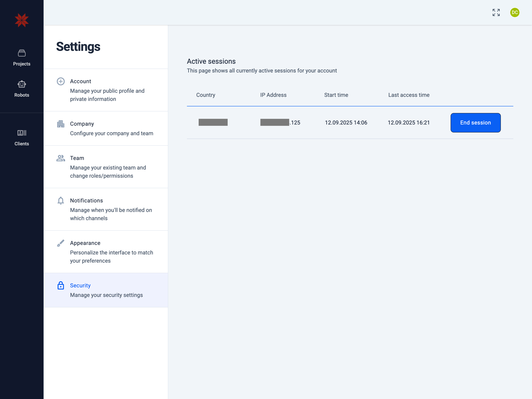Image resolution: width=532 pixels, height=399 pixels.
Task: Click the Start time column header
Action: (x=336, y=95)
